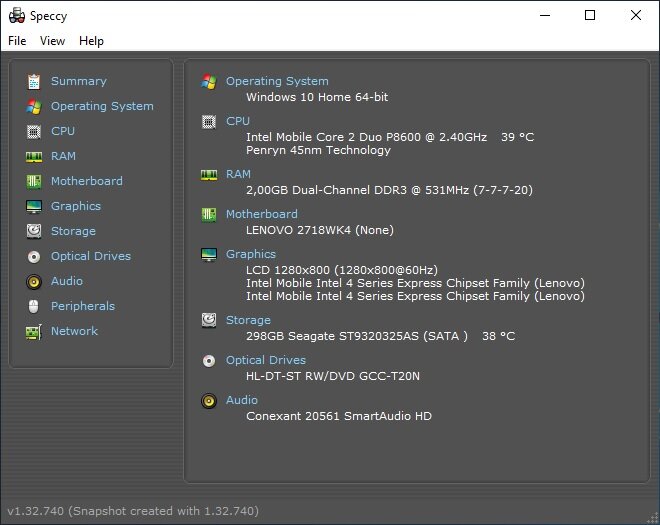The height and width of the screenshot is (525, 660).
Task: Select the RAM stick icon in sidebar
Action: click(x=34, y=157)
